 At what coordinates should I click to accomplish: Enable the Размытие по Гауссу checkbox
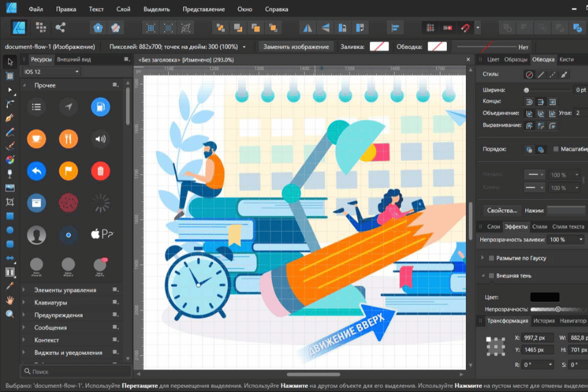point(491,258)
